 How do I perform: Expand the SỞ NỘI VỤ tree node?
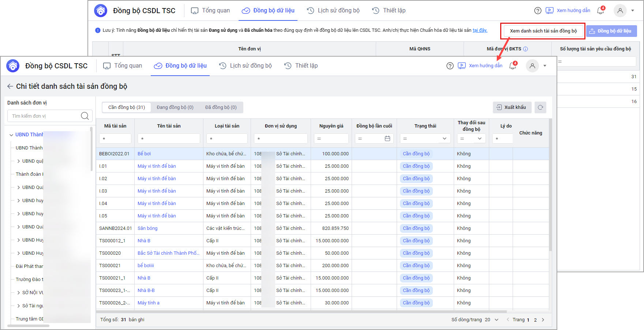pos(19,293)
